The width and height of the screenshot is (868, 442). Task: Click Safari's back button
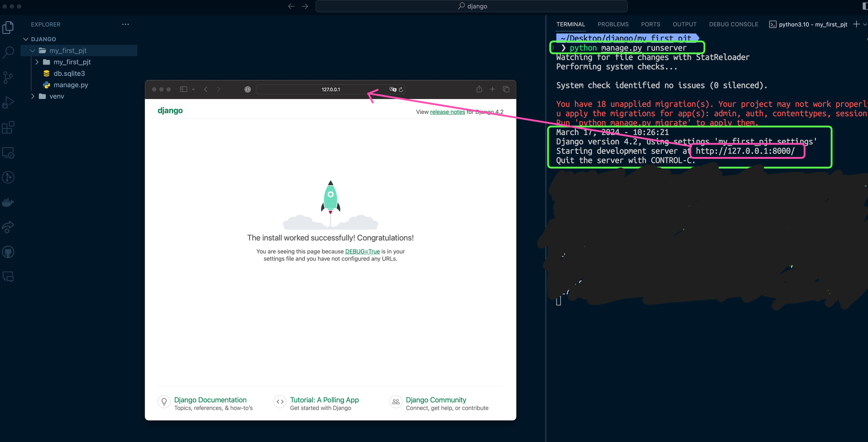click(x=206, y=89)
